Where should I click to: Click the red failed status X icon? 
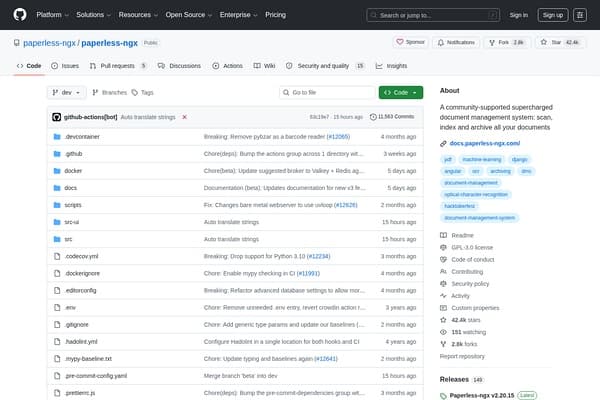(184, 117)
